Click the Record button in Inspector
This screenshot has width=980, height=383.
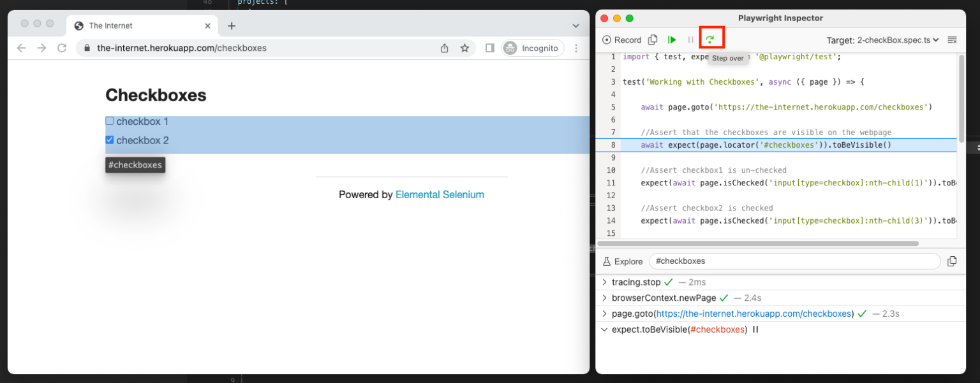pos(622,40)
